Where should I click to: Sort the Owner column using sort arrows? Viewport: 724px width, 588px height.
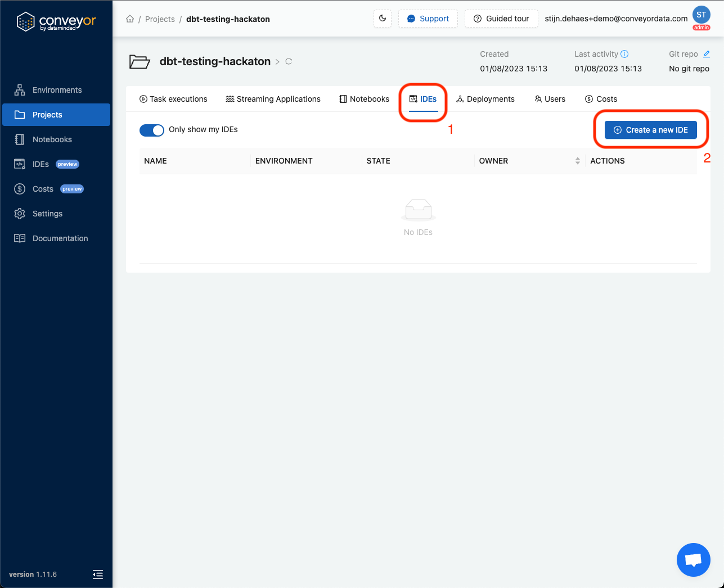click(x=577, y=161)
